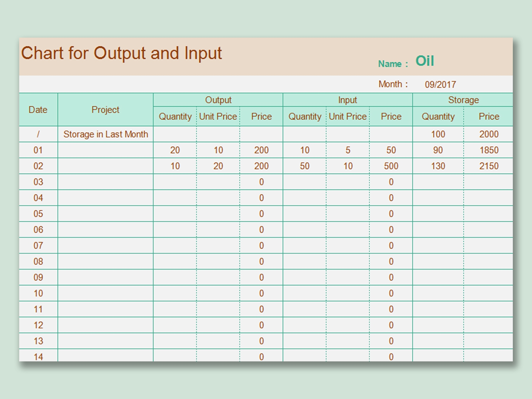Viewport: 532px width, 399px height.
Task: Select the Date column header
Action: [38, 110]
